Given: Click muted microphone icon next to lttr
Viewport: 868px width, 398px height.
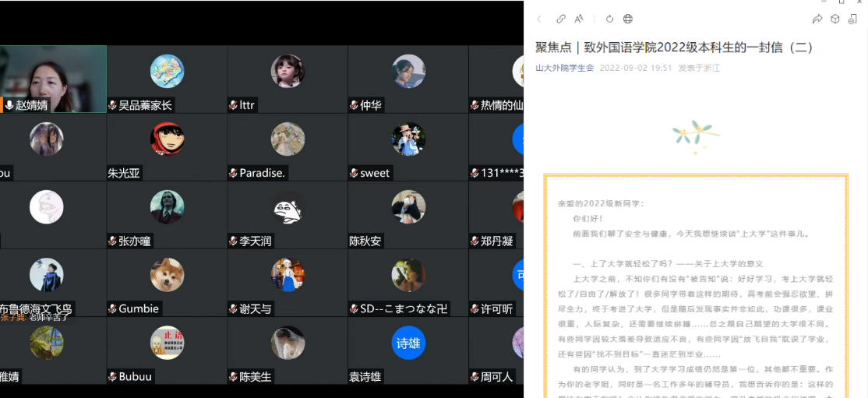Looking at the screenshot, I should pos(233,105).
